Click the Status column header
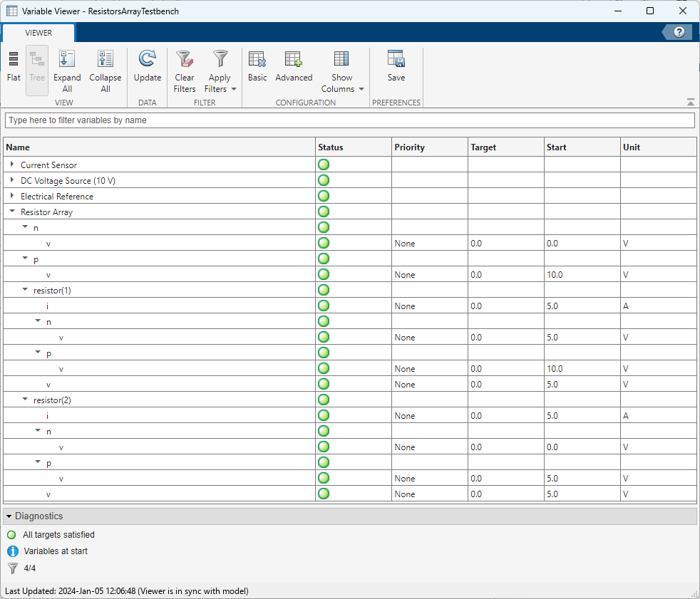700x599 pixels. (x=353, y=147)
